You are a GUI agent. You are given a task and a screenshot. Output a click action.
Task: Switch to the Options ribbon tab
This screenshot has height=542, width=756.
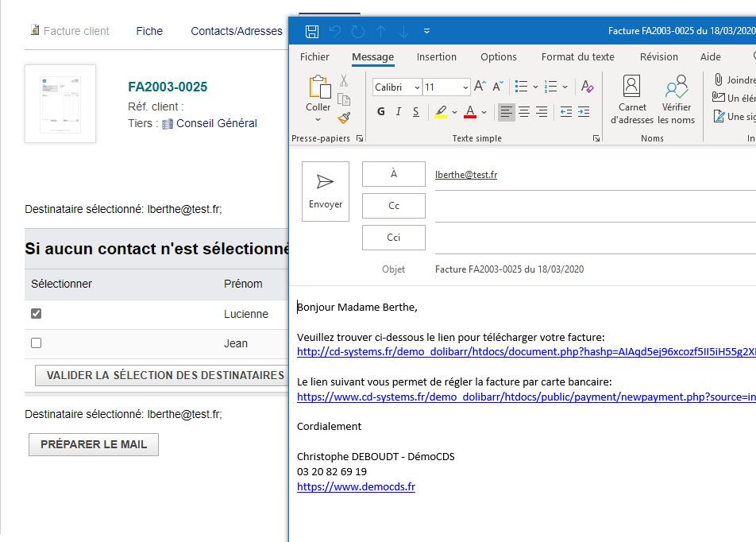click(499, 57)
